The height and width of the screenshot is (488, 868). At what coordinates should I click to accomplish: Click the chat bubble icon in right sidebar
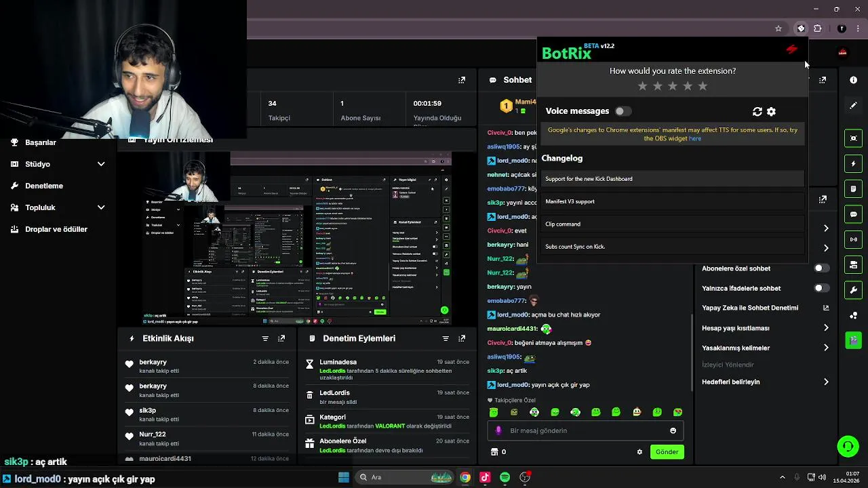click(x=854, y=214)
